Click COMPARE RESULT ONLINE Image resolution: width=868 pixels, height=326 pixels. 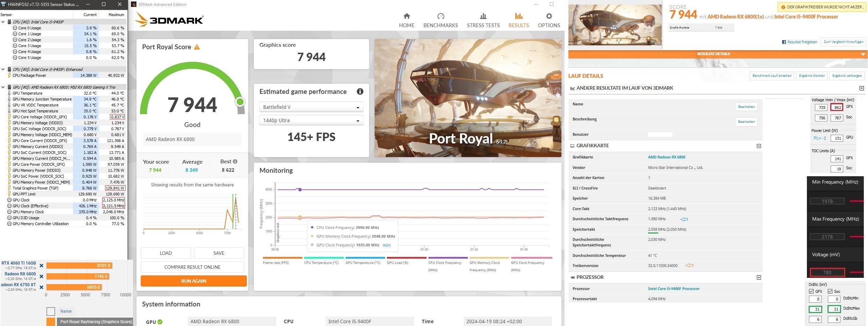(192, 267)
